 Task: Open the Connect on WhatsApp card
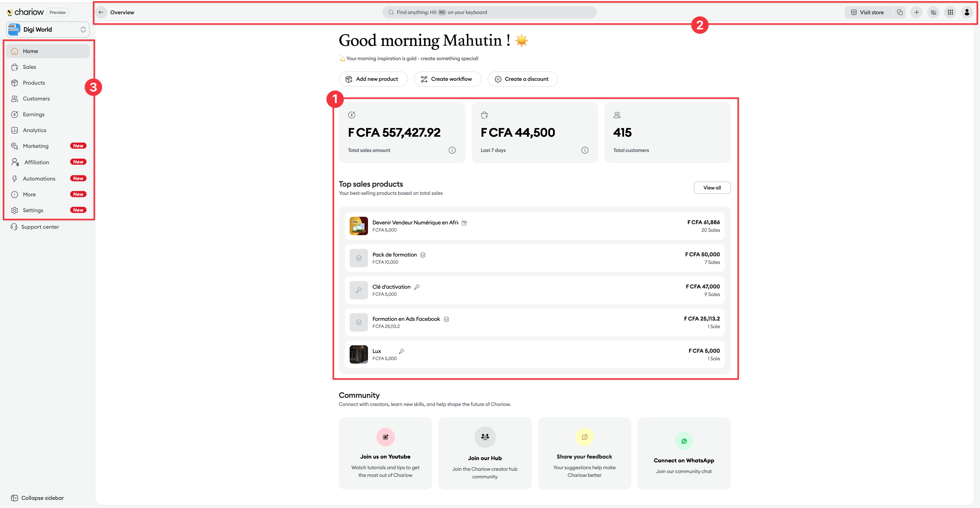(684, 453)
